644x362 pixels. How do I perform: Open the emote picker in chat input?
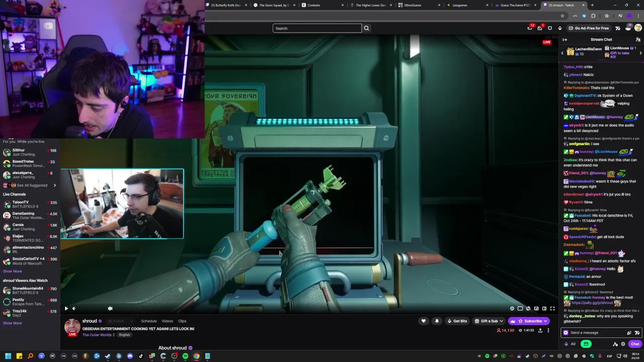(x=637, y=332)
